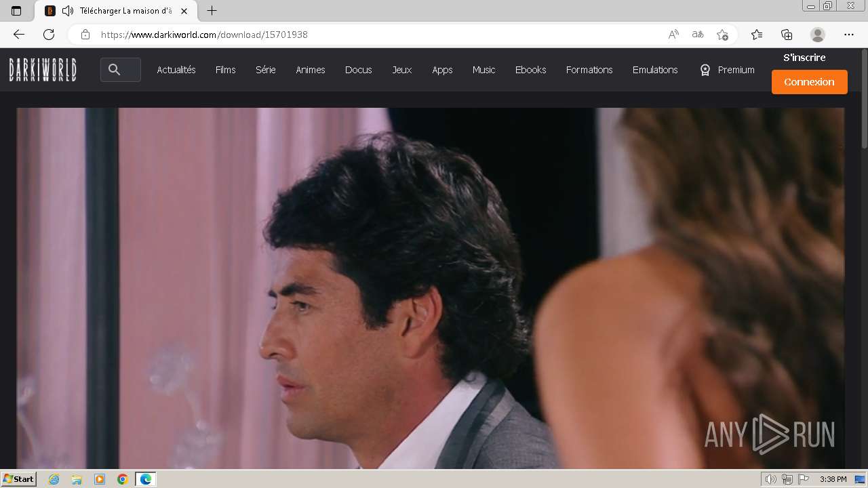Screen dimensions: 868x488
Task: Click the 3:38 PM system clock
Action: click(x=833, y=479)
